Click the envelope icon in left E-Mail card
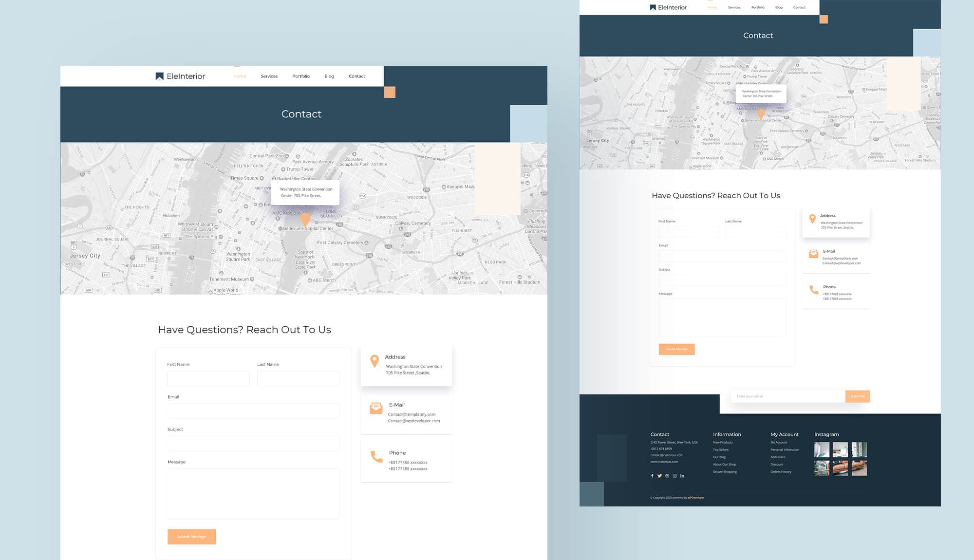 coord(376,408)
